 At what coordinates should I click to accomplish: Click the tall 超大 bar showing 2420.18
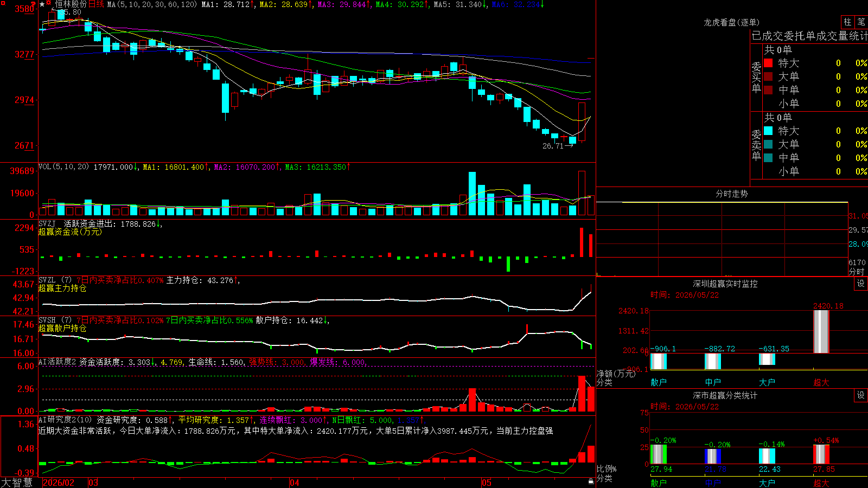(x=821, y=331)
